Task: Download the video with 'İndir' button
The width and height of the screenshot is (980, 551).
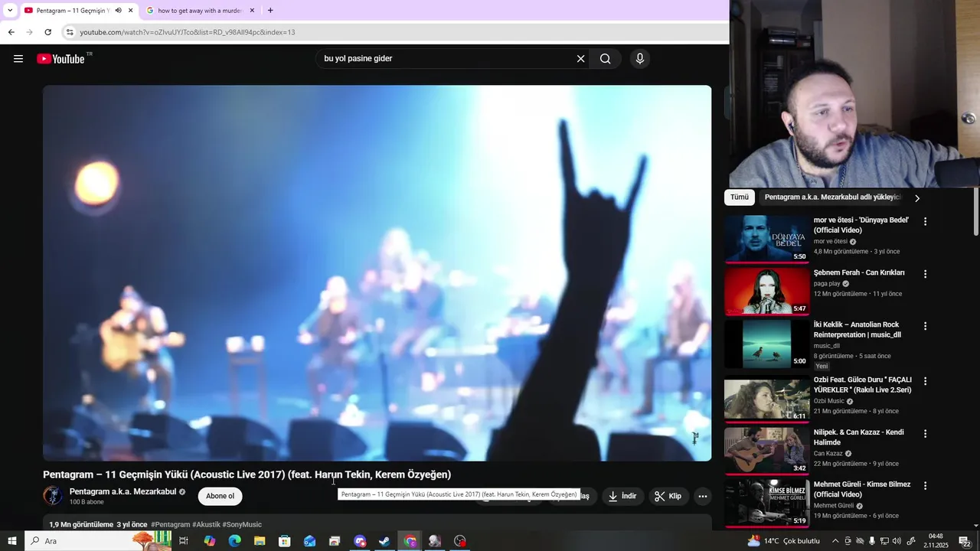Action: coord(622,496)
